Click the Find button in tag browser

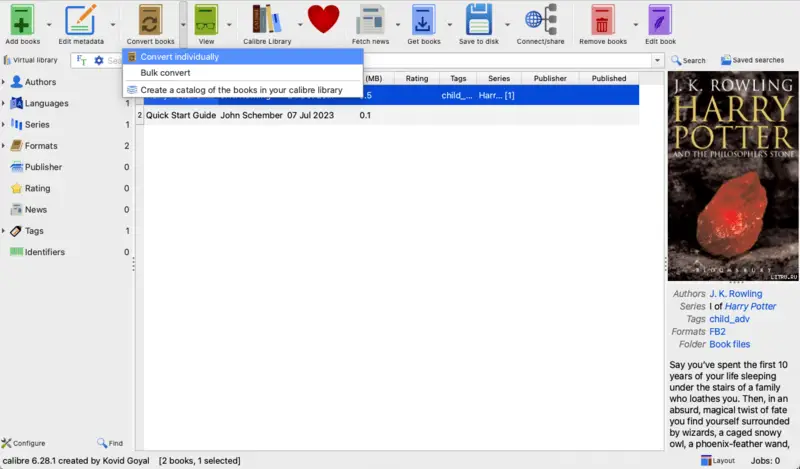pos(110,443)
